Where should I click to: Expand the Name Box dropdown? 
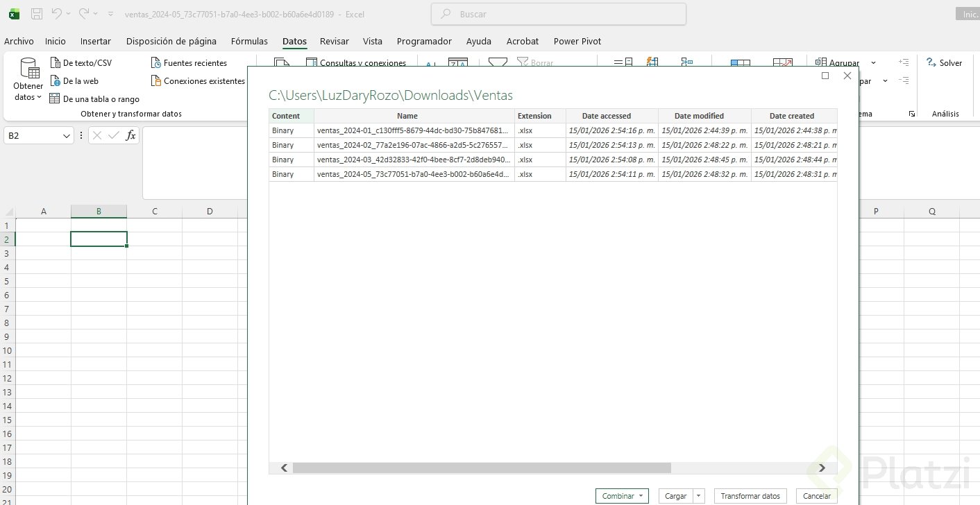67,136
